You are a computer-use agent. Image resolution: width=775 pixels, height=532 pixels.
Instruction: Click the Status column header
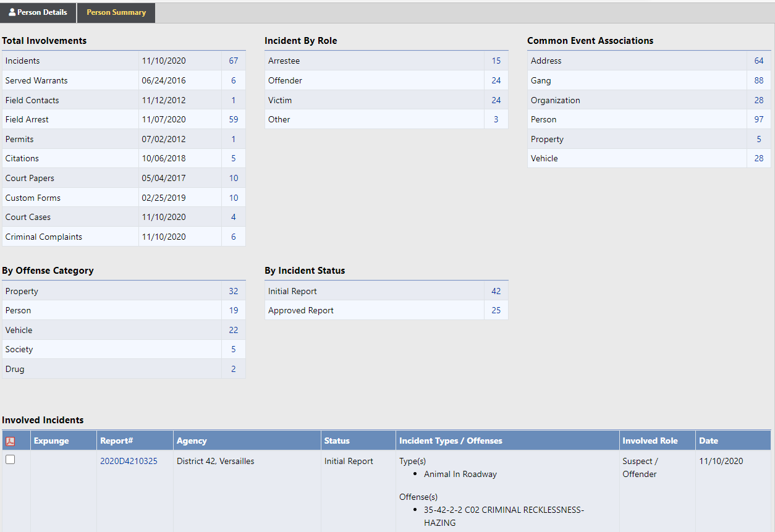[x=337, y=441]
